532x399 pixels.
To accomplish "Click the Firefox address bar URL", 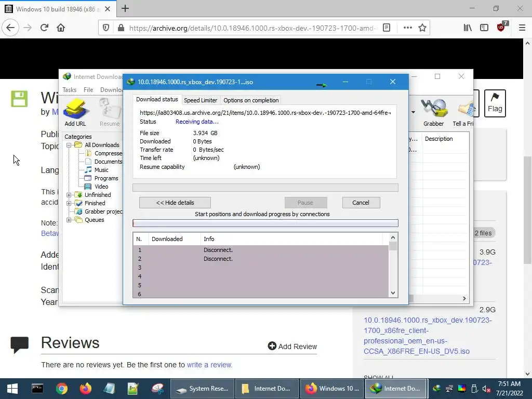I will click(x=252, y=28).
